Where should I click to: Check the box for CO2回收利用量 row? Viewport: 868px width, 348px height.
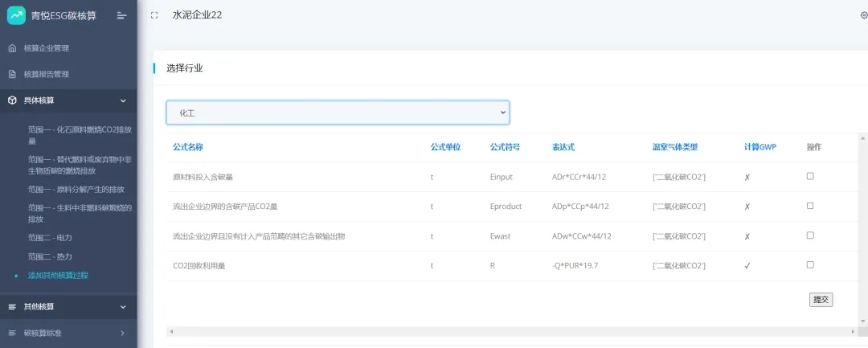click(x=810, y=264)
